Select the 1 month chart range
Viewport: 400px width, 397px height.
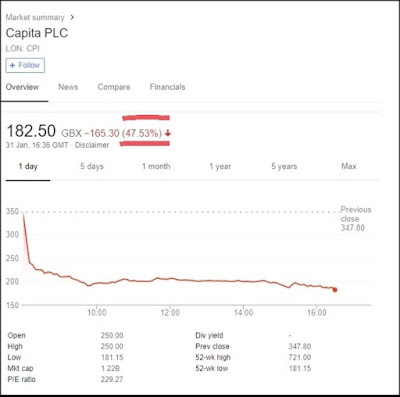point(156,166)
